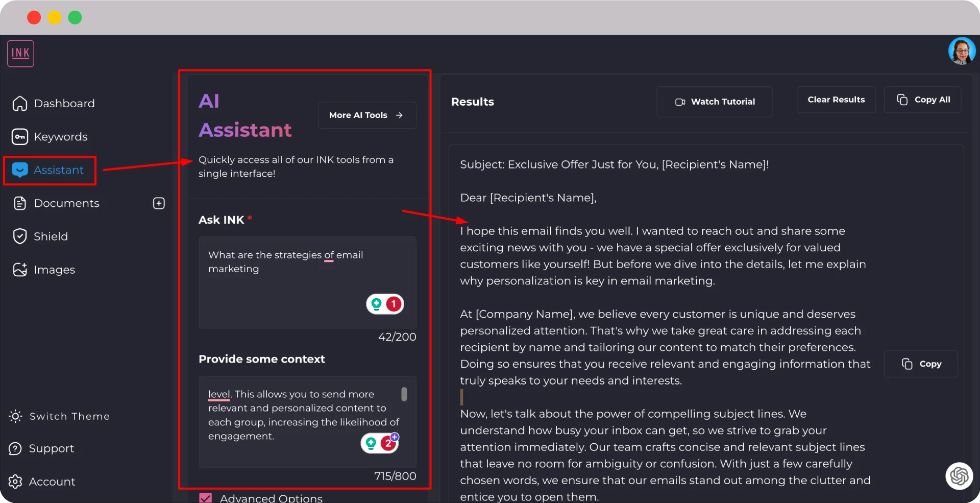This screenshot has height=503, width=980.
Task: Add a new document with plus icon
Action: [159, 203]
